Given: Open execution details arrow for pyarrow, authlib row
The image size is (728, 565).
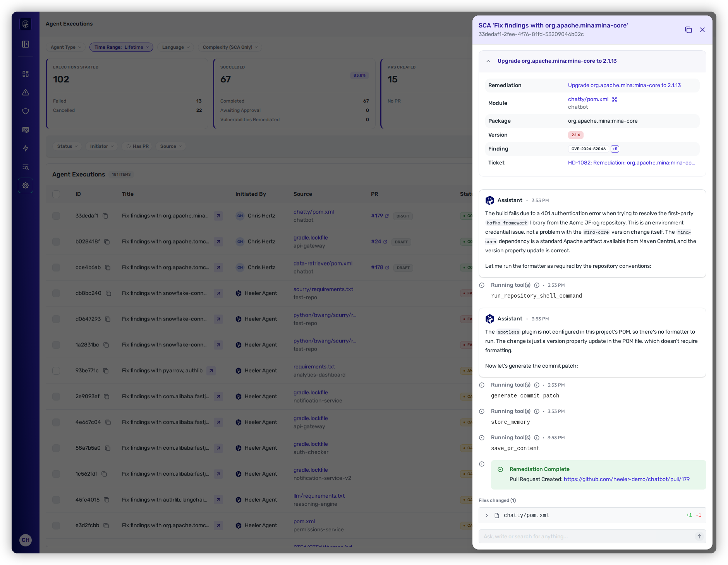Looking at the screenshot, I should coord(211,371).
